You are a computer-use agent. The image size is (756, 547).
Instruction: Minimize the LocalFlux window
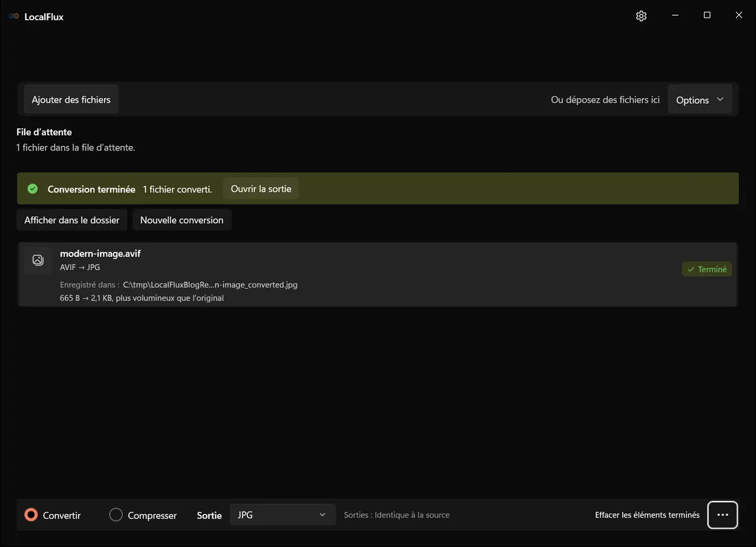click(x=675, y=16)
